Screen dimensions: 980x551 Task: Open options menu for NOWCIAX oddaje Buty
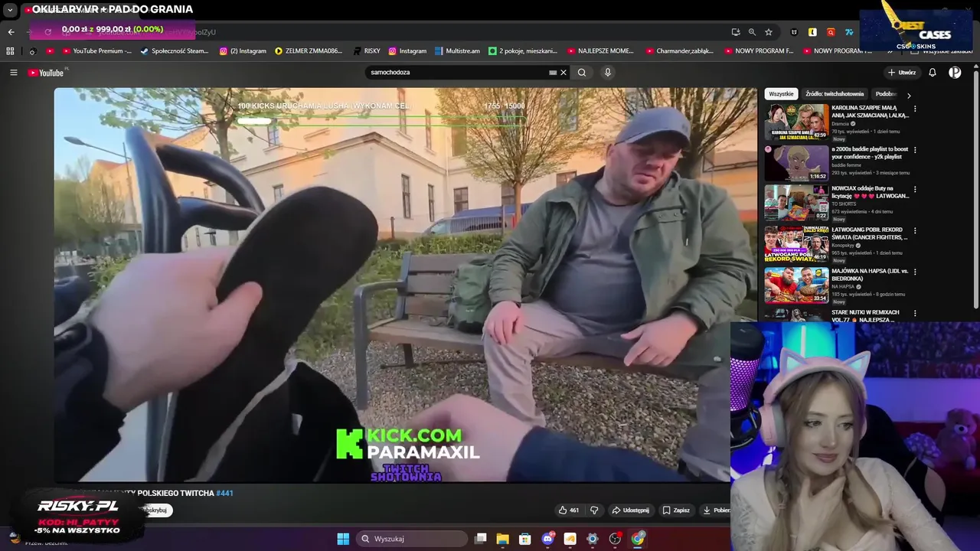click(915, 190)
